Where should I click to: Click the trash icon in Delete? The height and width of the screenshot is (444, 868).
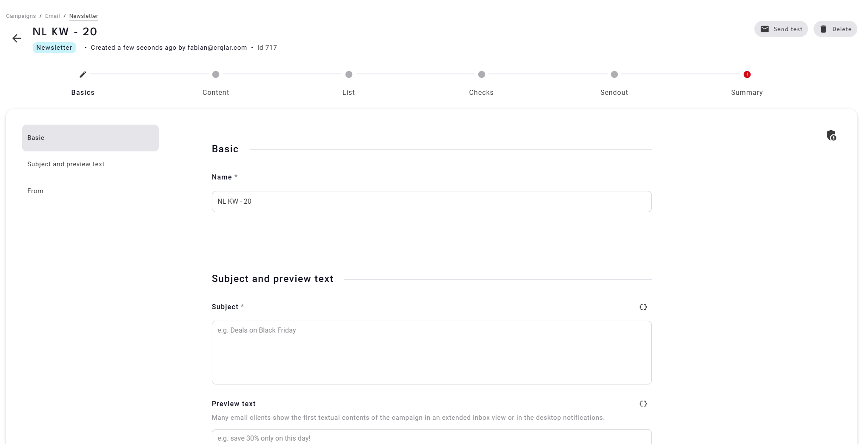[823, 29]
